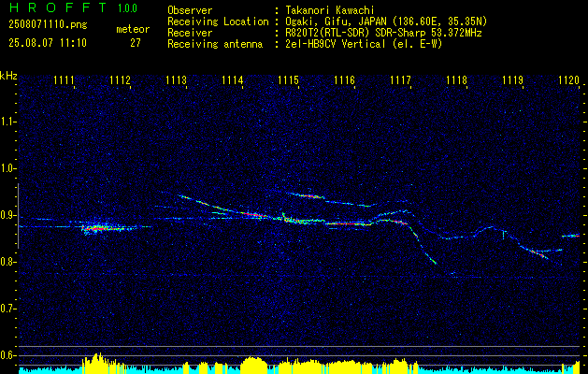Click time marker 1118
Viewport: 588px width, 374px height.
456,79
